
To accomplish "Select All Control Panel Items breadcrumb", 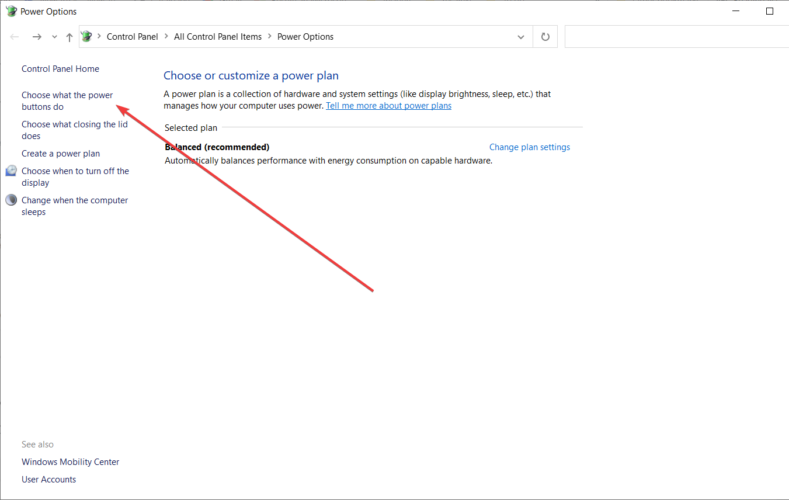I will [x=218, y=37].
